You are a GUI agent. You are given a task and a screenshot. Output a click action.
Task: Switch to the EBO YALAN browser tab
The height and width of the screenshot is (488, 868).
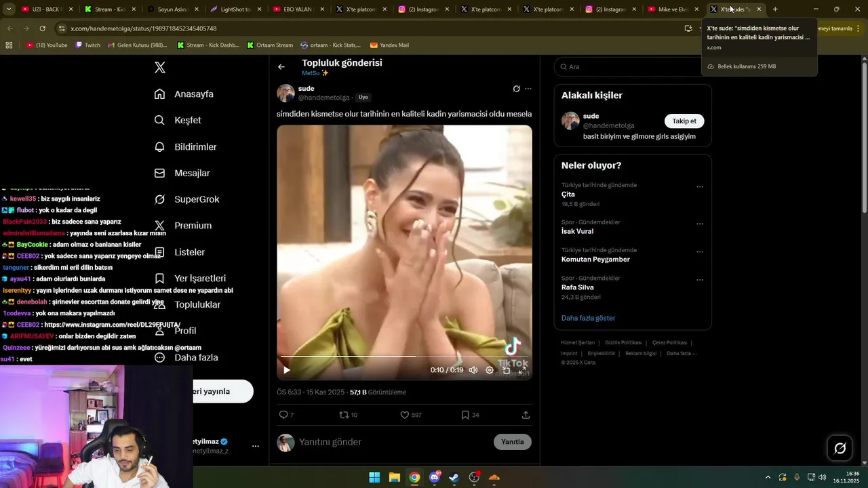tap(298, 9)
